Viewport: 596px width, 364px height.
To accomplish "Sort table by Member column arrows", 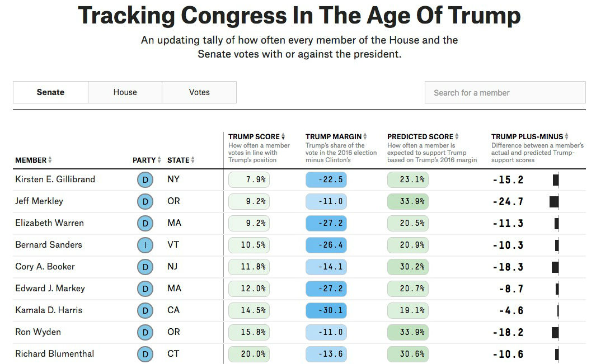I will pyautogui.click(x=50, y=160).
